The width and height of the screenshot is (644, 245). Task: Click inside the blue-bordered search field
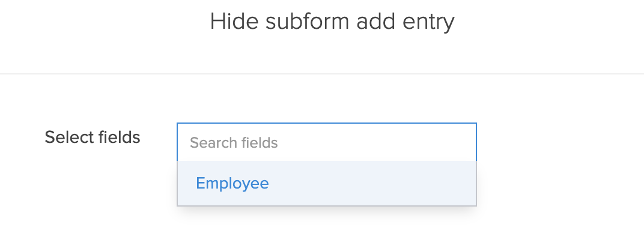click(326, 143)
